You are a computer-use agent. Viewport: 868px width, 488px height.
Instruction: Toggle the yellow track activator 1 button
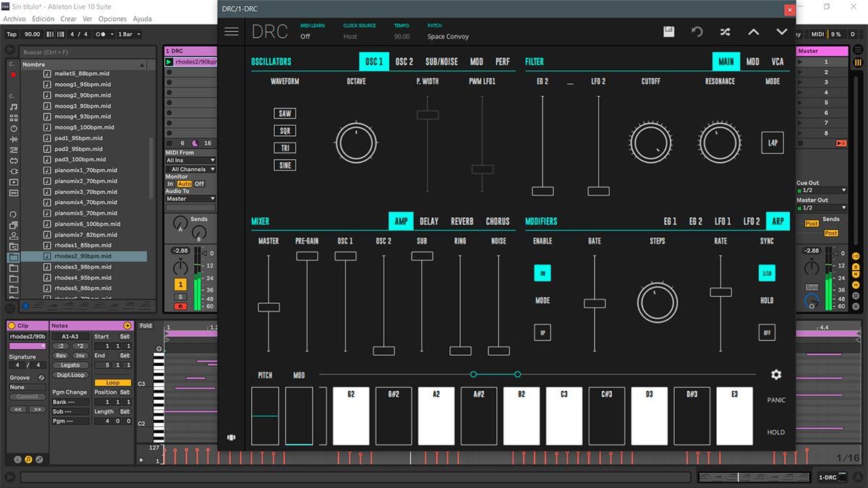pos(180,285)
